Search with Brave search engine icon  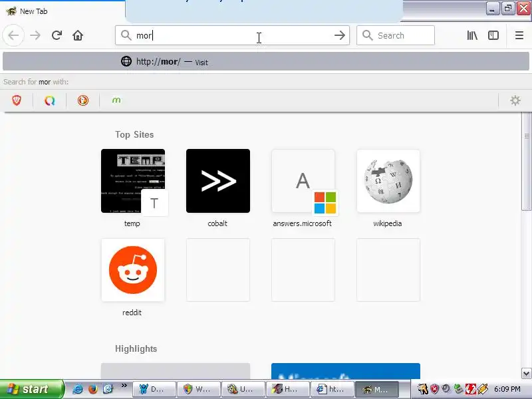pyautogui.click(x=17, y=100)
